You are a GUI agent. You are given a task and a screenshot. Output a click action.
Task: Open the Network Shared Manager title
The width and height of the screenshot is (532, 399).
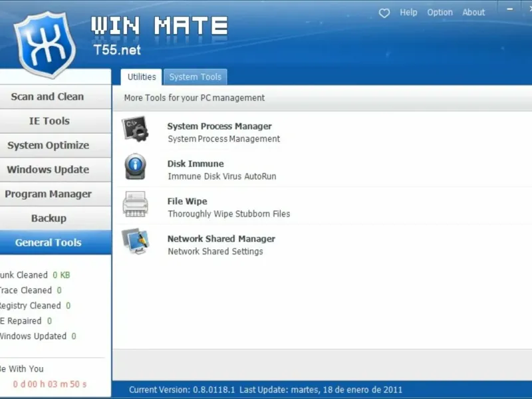click(221, 239)
